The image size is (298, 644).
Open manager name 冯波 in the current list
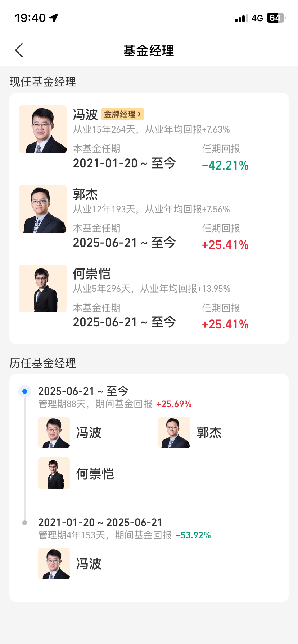click(85, 115)
